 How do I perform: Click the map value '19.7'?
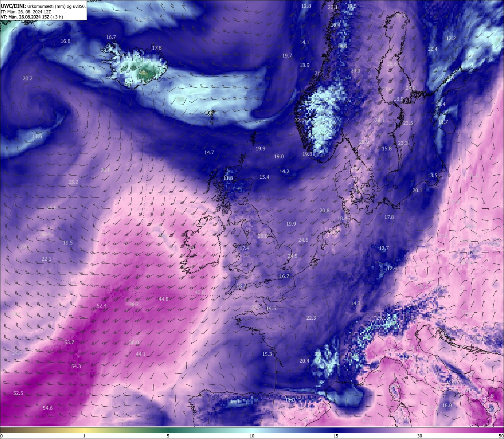pyautogui.click(x=287, y=56)
